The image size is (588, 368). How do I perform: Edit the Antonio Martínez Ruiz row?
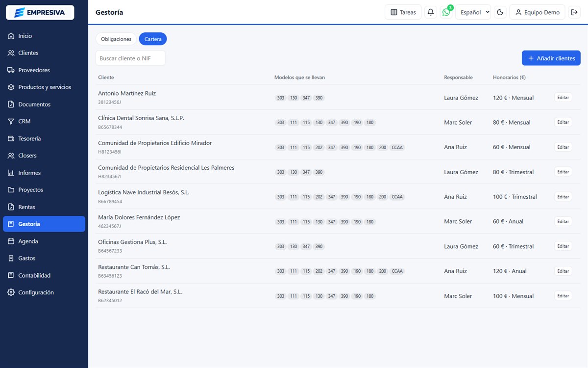tap(563, 98)
